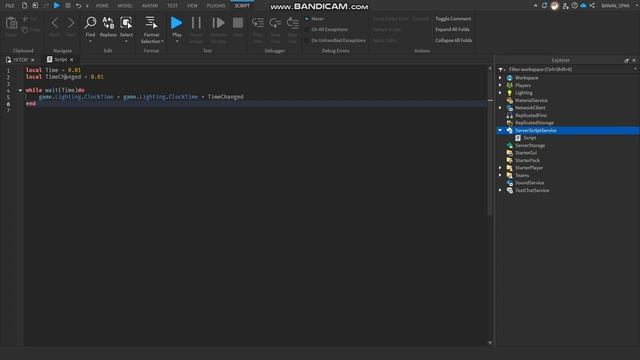The height and width of the screenshot is (360, 640).
Task: Click the blue cloud icon
Action: coord(583,5)
